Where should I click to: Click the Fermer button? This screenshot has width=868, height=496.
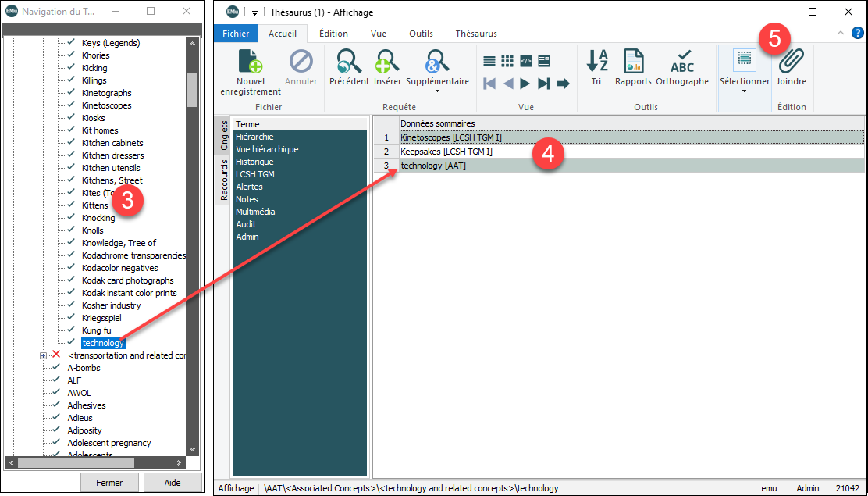[x=109, y=483]
